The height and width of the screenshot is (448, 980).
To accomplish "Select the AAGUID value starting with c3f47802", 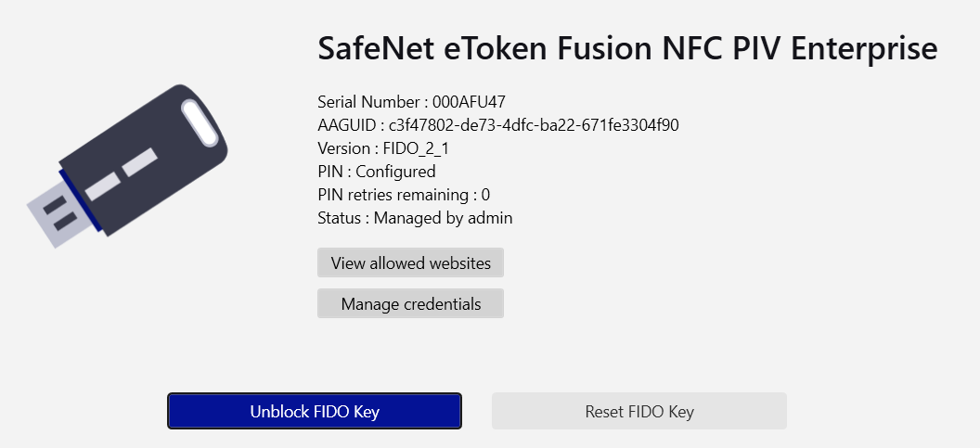I will point(534,125).
